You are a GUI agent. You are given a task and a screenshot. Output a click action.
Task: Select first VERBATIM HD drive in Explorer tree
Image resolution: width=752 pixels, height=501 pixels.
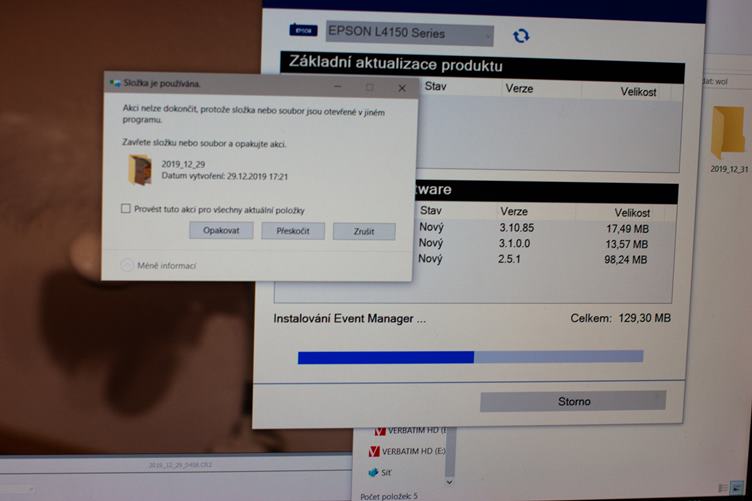410,431
